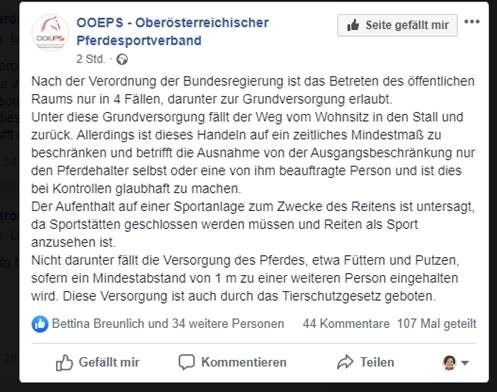Click the speech bubble Kommentieren icon
This screenshot has width=497, height=392.
pos(186,362)
